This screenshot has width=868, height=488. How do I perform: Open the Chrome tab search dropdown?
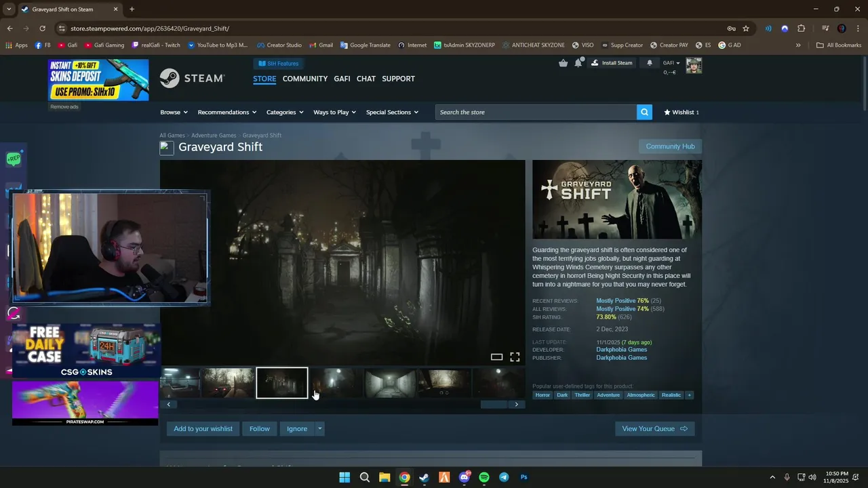point(9,9)
